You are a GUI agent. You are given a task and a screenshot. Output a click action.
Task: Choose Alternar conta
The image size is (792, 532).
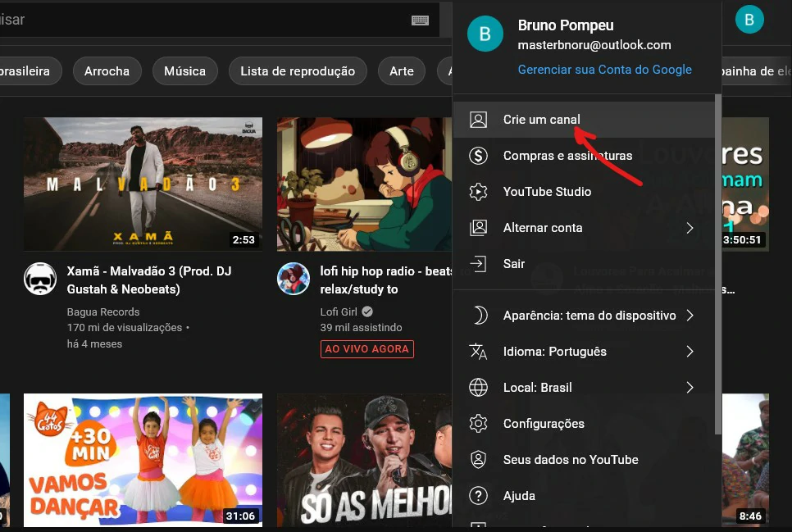584,228
